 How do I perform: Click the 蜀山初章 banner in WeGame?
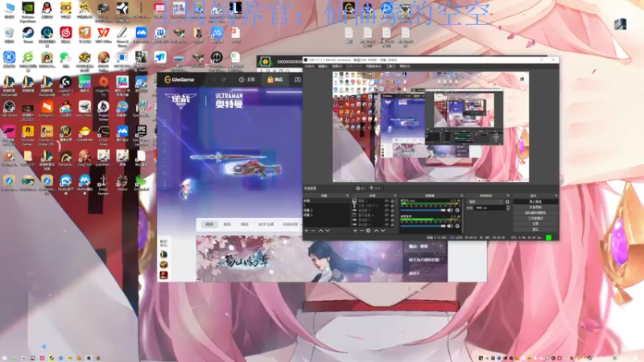300,258
